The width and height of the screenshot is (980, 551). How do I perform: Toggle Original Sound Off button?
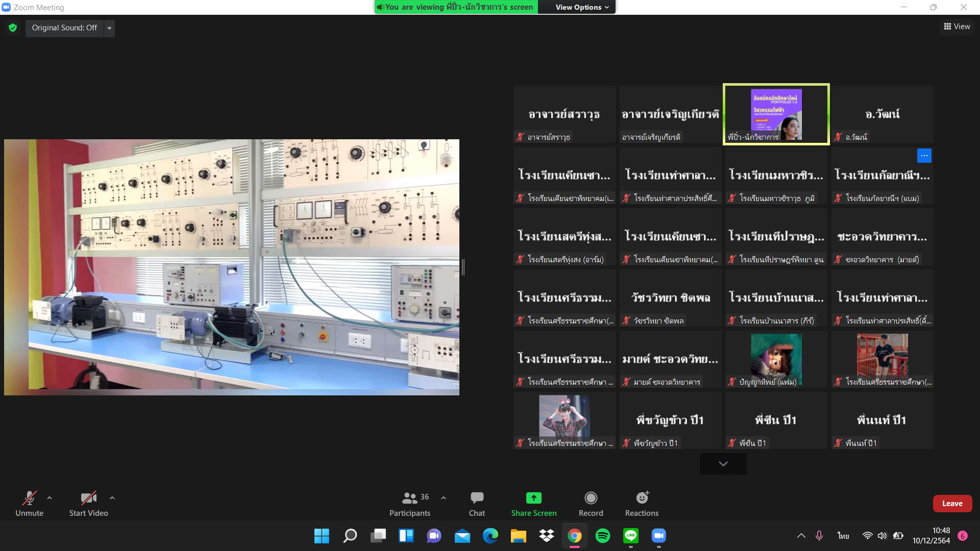click(64, 28)
